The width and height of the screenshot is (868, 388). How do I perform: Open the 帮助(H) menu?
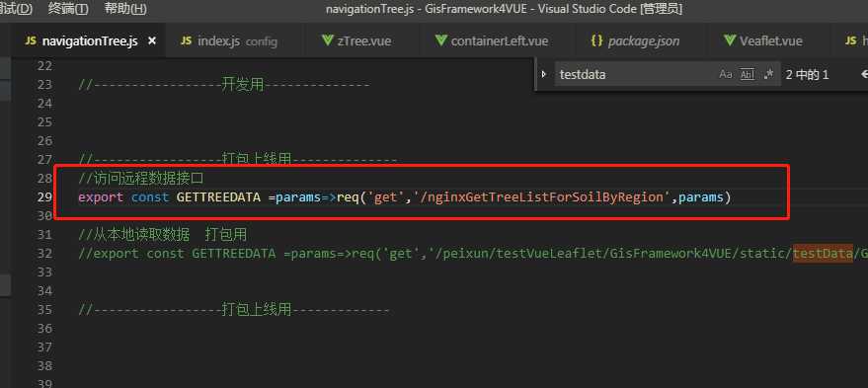[x=125, y=9]
